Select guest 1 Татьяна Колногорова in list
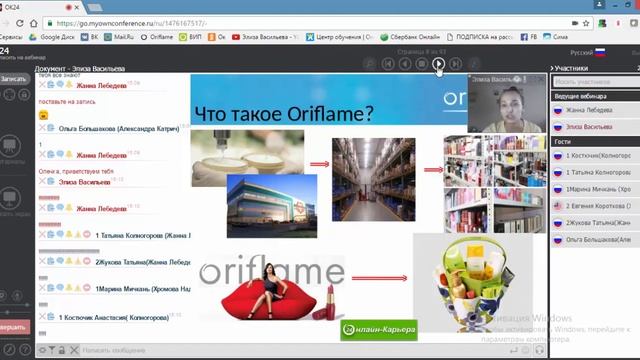 tap(595, 173)
